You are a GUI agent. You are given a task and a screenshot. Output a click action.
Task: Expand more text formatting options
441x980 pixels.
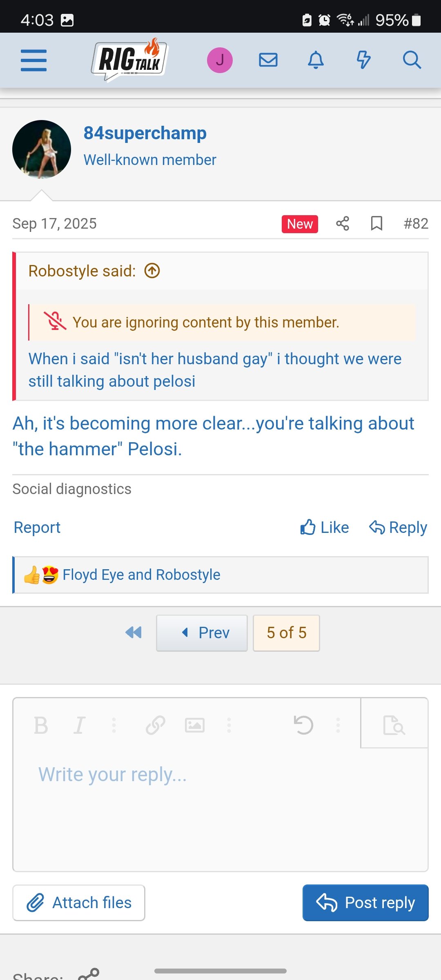pos(114,726)
